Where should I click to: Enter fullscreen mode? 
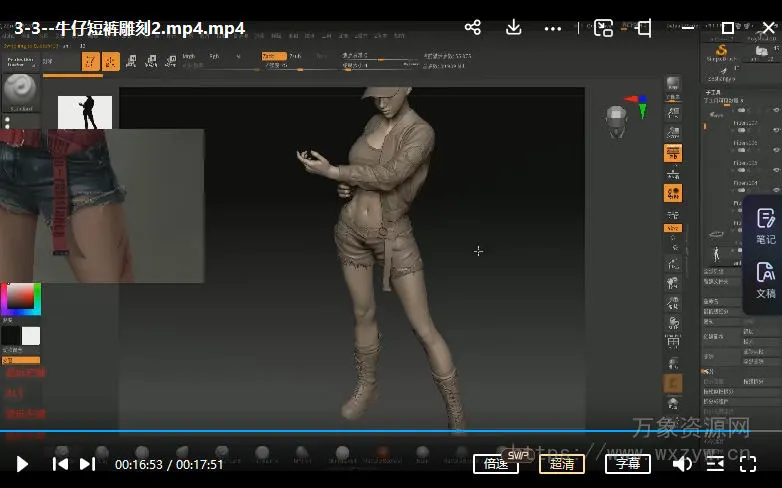[746, 464]
